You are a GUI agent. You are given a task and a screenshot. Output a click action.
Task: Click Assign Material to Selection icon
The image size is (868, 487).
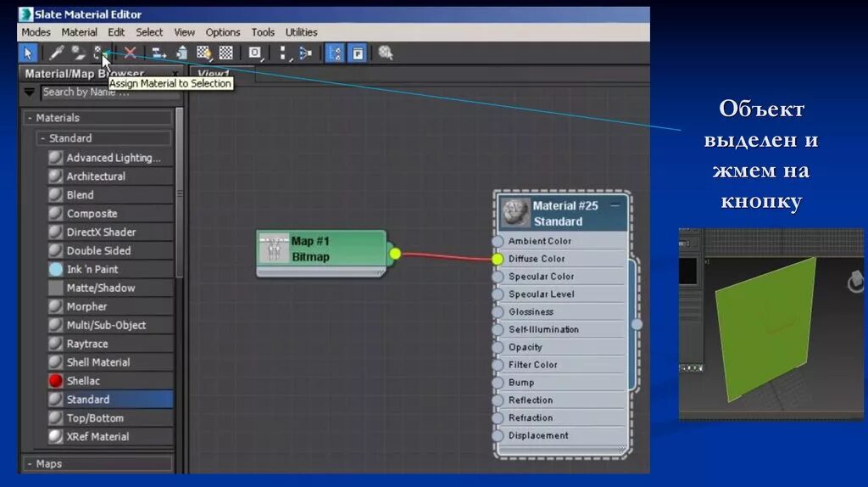pos(100,53)
